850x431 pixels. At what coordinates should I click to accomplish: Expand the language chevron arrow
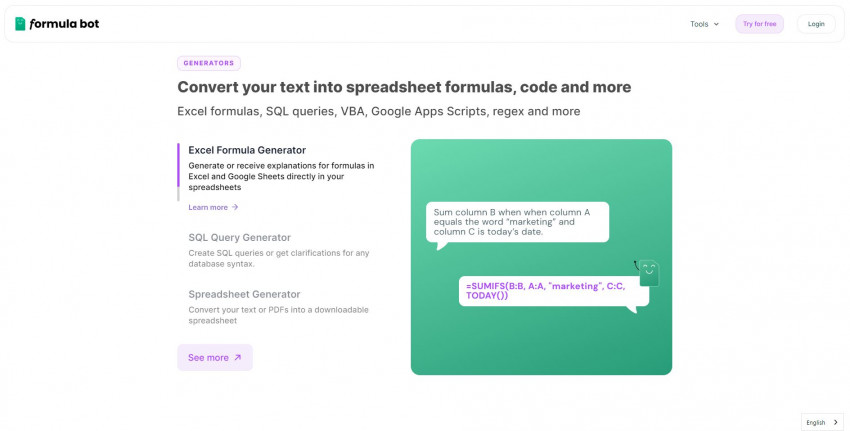835,422
